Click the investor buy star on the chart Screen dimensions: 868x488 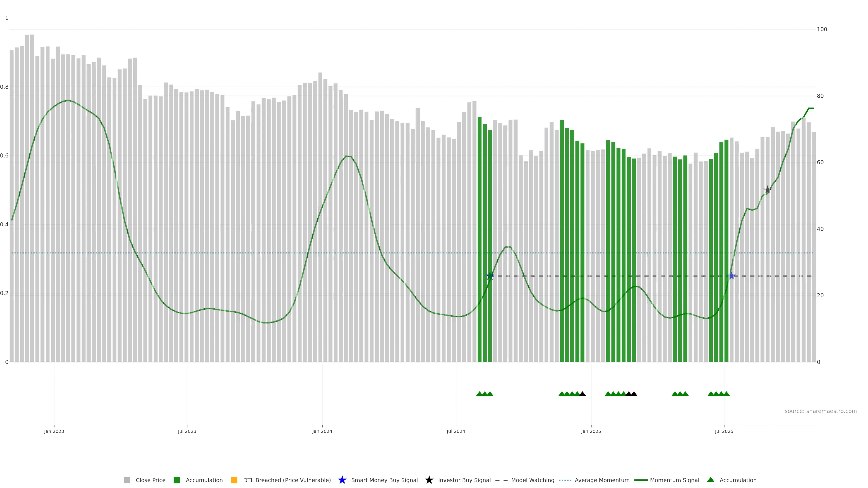pyautogui.click(x=767, y=190)
